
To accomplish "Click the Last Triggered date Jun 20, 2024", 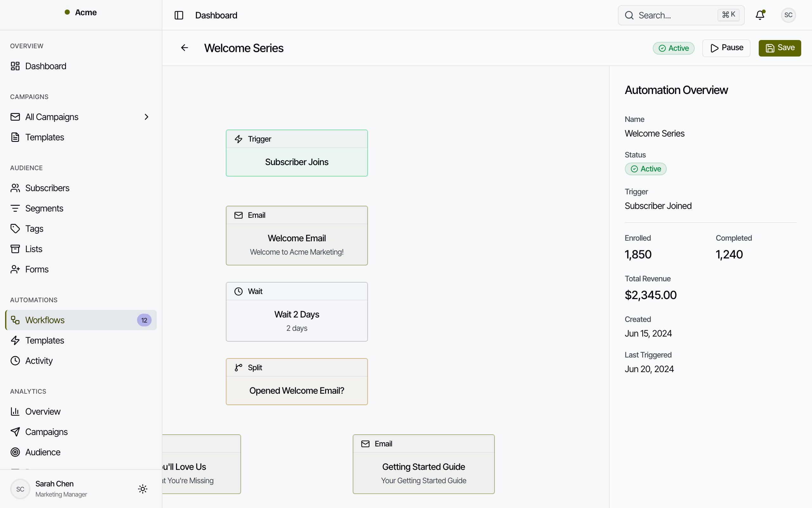I will pos(649,369).
